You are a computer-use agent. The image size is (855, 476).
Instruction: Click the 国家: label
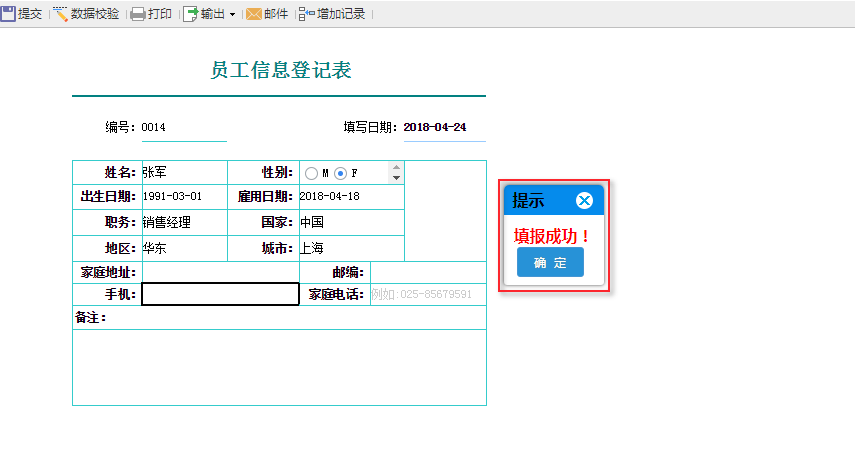(277, 222)
